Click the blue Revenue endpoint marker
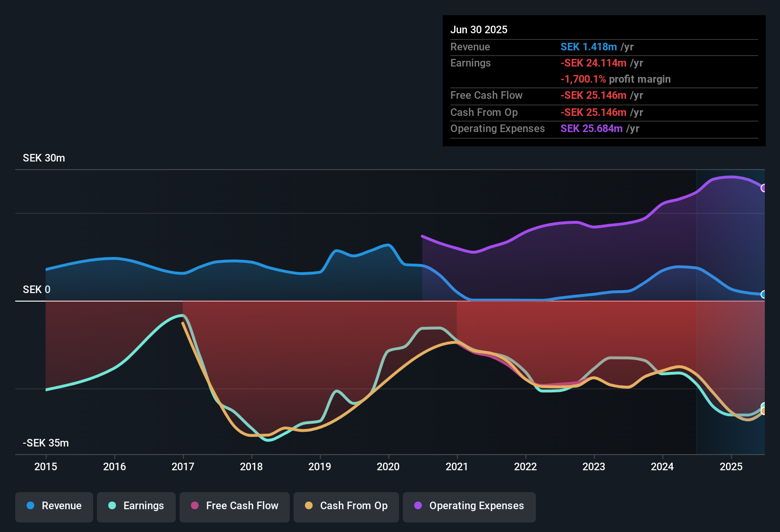The image size is (780, 532). click(763, 294)
